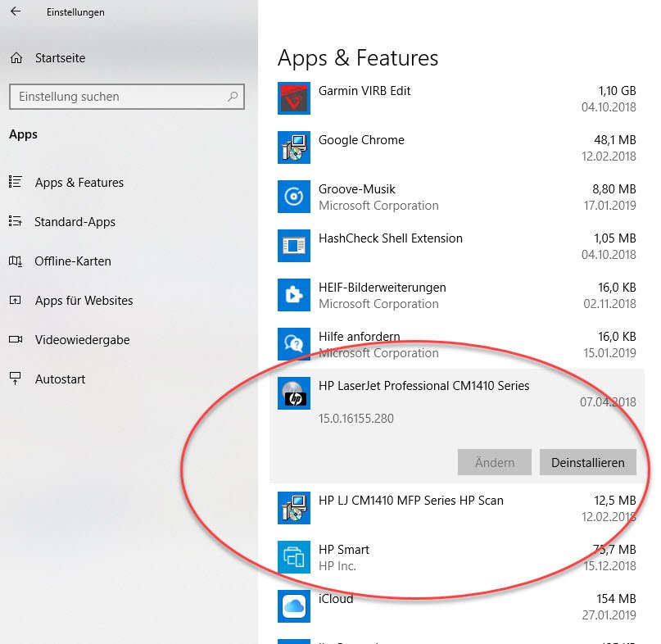Click the search magnifier icon

(233, 97)
